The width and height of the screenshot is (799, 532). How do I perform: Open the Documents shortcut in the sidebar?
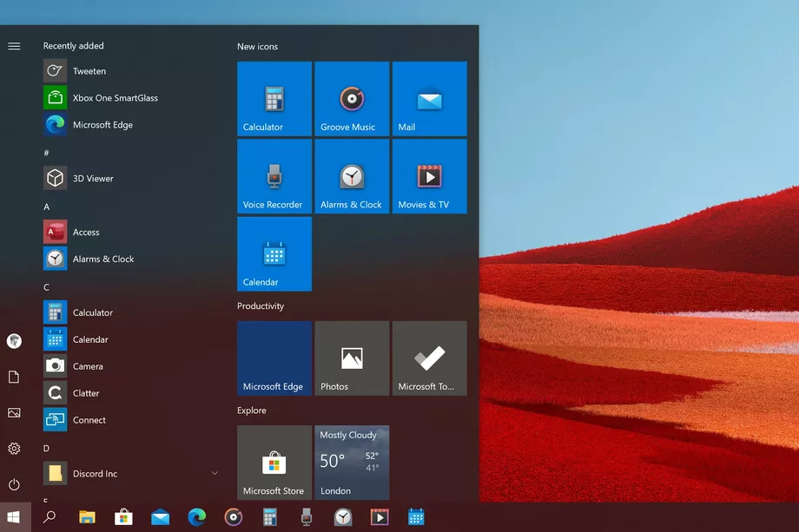14,377
